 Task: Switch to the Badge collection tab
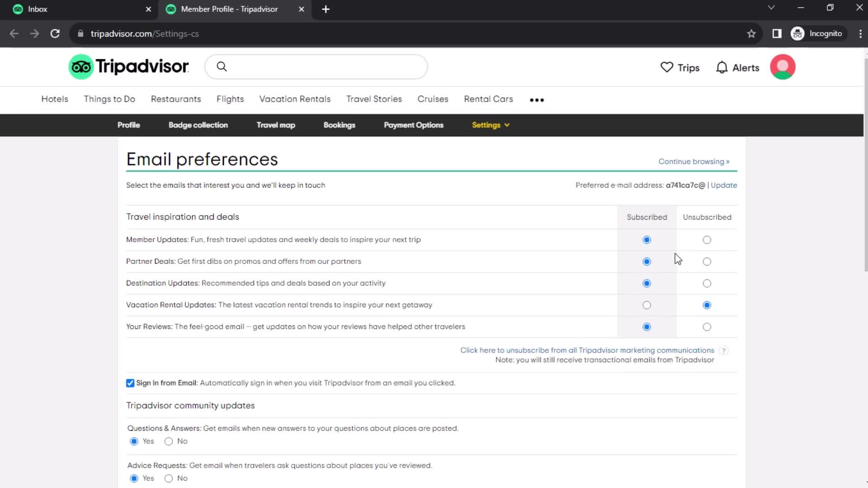click(x=198, y=125)
